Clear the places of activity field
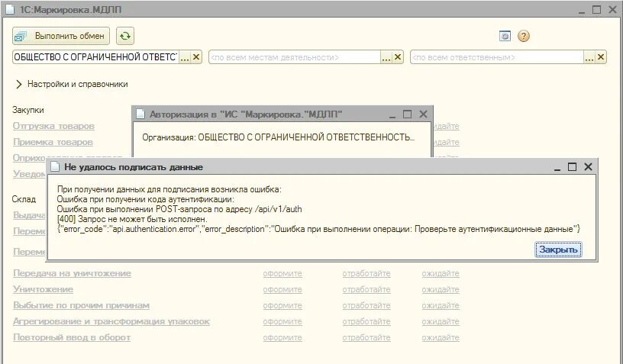623x364 pixels. point(398,57)
